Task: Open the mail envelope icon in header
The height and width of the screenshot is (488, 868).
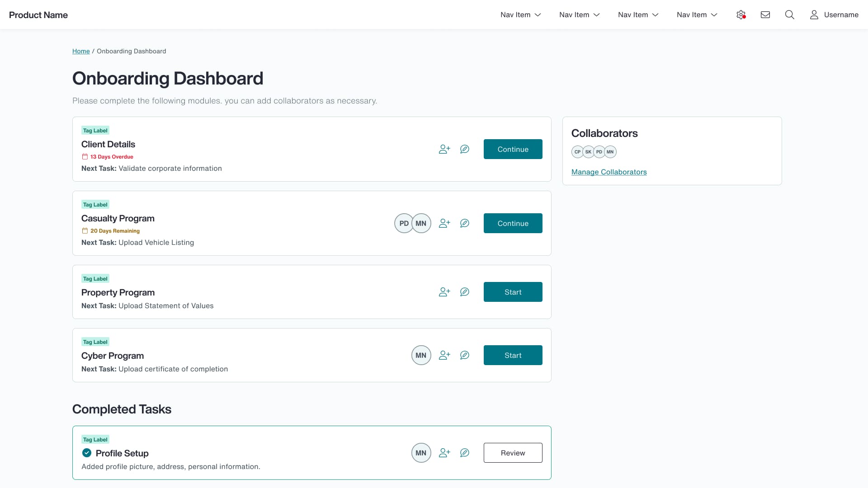Action: click(x=765, y=15)
